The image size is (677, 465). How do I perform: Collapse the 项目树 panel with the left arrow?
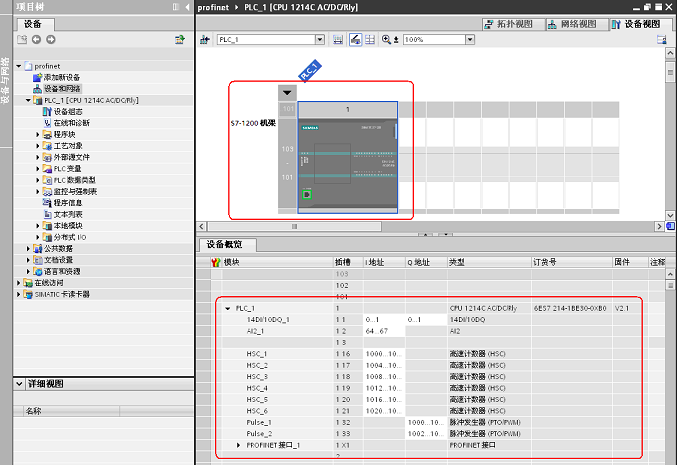click(x=187, y=7)
